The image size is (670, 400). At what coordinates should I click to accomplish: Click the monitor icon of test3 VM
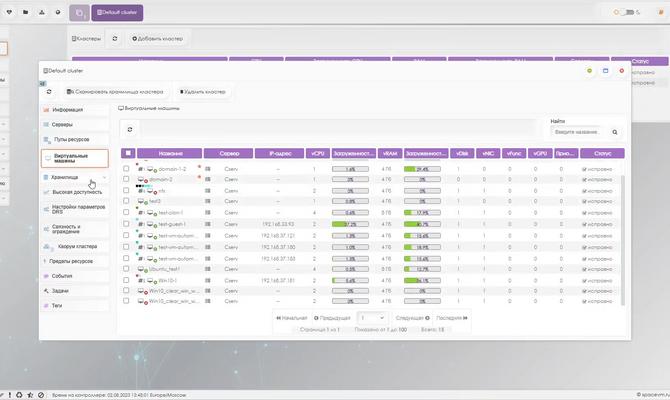click(141, 201)
